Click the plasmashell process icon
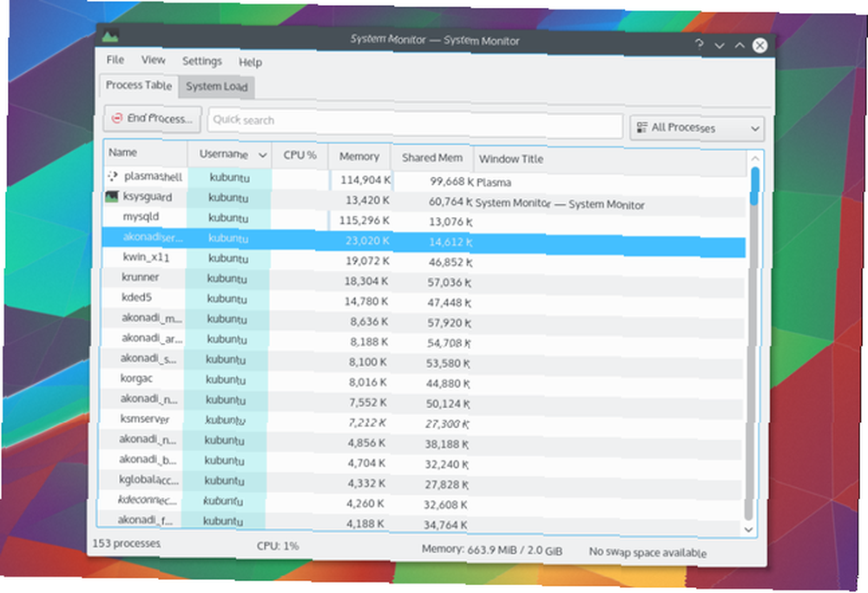 coord(112,175)
